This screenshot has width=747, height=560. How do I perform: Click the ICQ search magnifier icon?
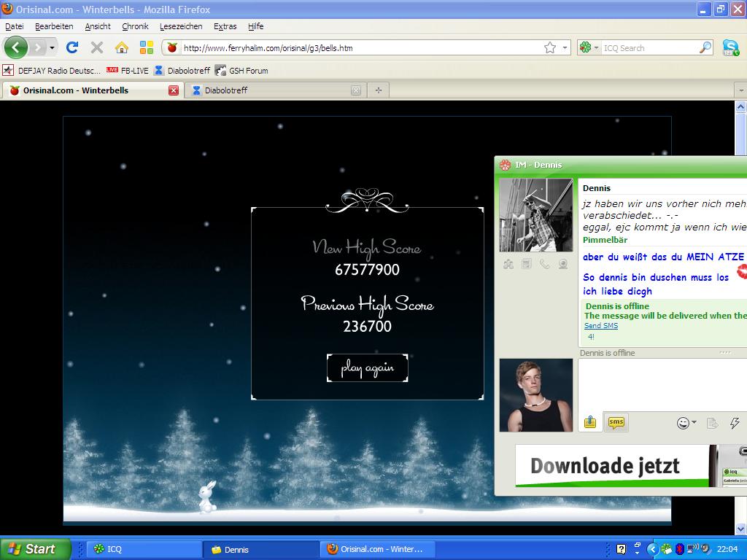tap(705, 47)
